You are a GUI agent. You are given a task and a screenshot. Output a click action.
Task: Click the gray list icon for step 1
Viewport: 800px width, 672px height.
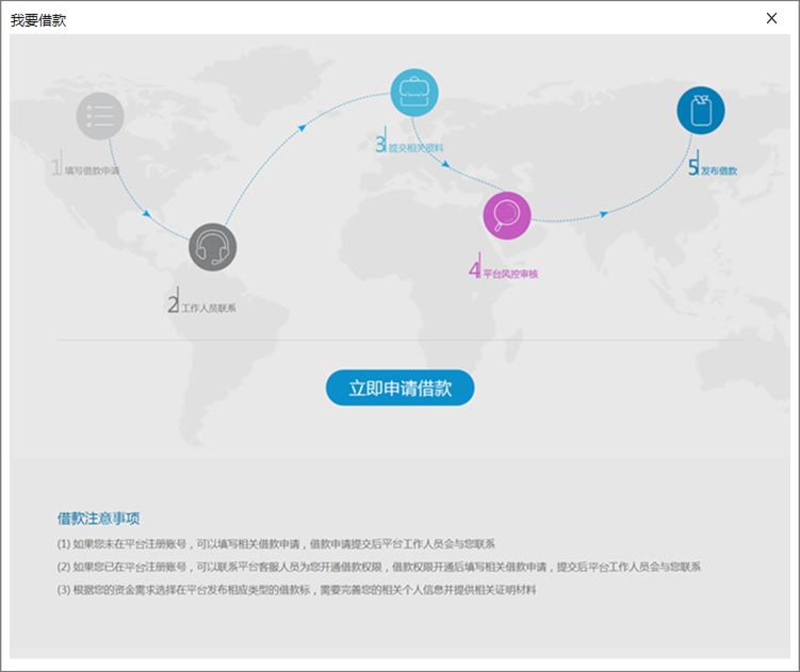100,116
